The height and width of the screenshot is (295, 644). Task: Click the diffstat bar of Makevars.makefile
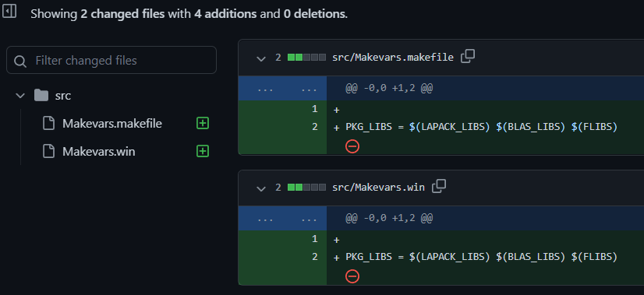pyautogui.click(x=307, y=58)
